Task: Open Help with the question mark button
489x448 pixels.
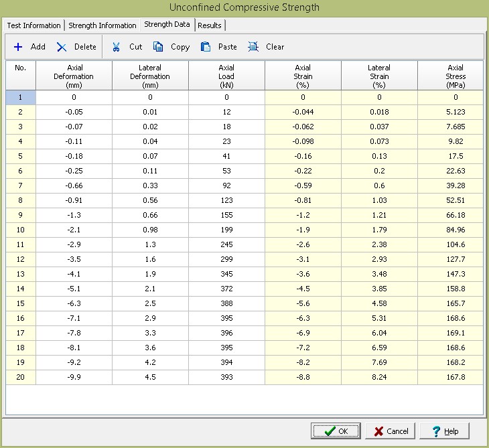Action: point(445,431)
